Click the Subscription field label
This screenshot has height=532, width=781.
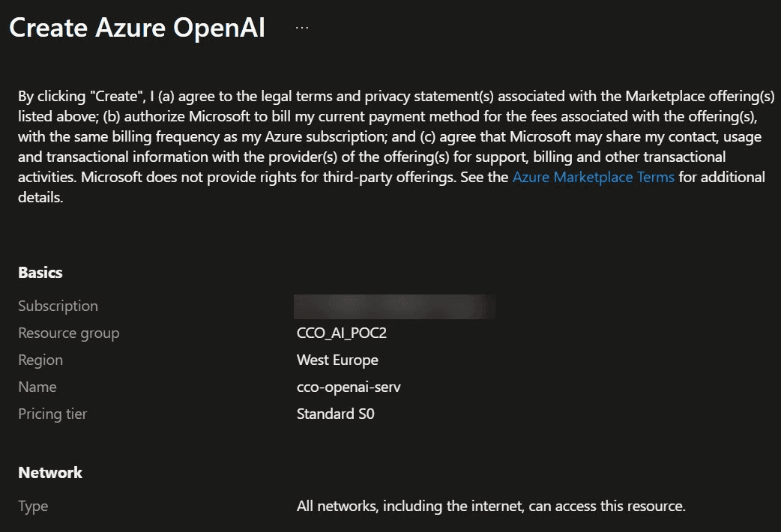click(x=58, y=306)
